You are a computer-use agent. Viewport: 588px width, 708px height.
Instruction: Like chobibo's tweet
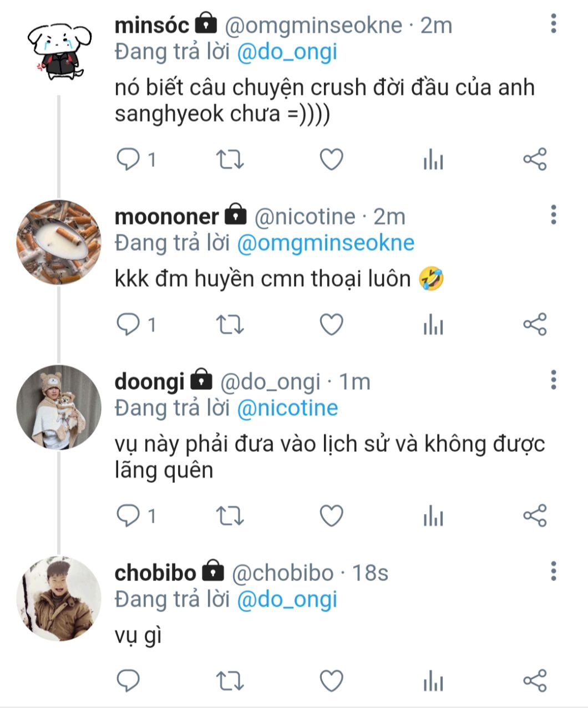pyautogui.click(x=332, y=680)
